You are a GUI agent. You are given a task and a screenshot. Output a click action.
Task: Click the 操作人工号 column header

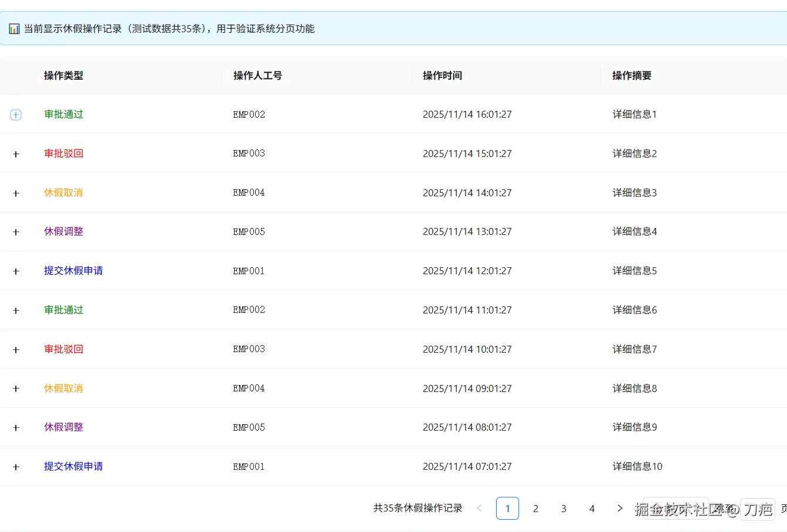tap(257, 76)
